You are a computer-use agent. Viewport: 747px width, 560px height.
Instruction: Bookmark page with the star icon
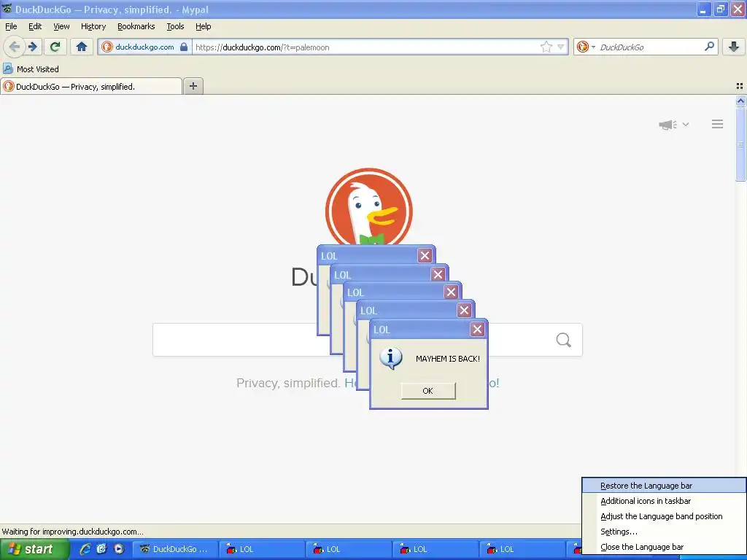[546, 47]
